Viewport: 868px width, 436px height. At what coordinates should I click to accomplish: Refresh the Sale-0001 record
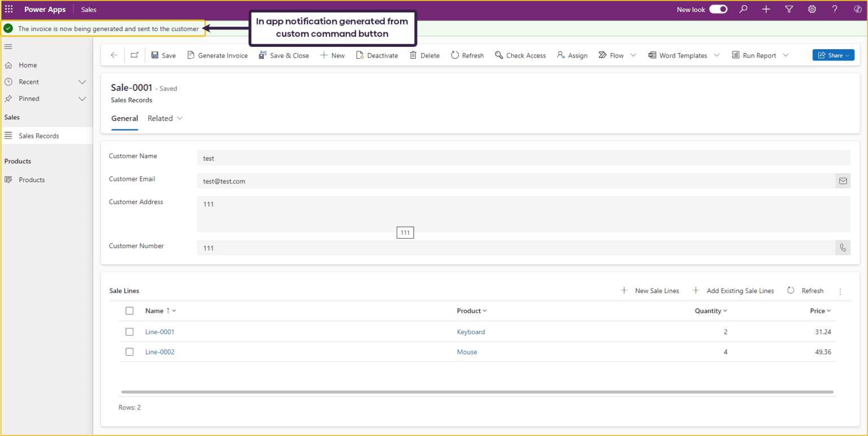pyautogui.click(x=467, y=55)
